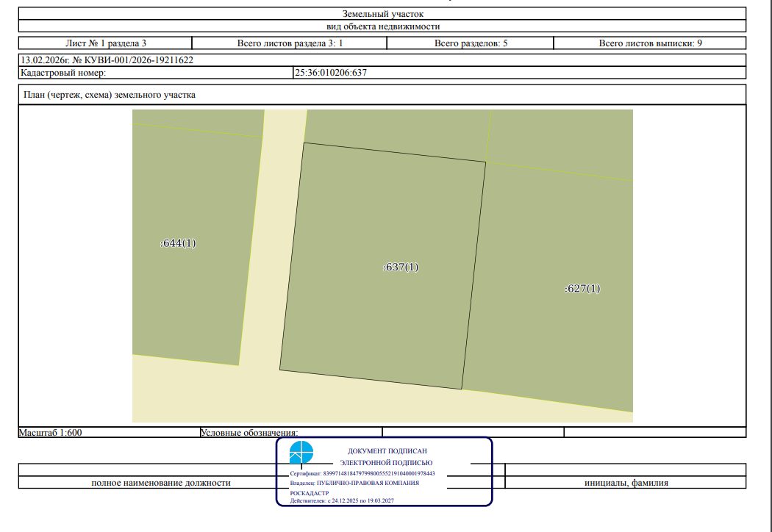This screenshot has height=532, width=772.
Task: Click Всего листов выписки: 9 cell
Action: pos(650,43)
